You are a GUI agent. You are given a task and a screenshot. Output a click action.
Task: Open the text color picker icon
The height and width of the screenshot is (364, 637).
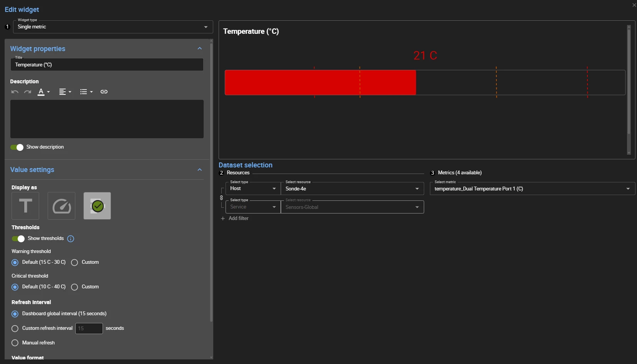coord(43,92)
